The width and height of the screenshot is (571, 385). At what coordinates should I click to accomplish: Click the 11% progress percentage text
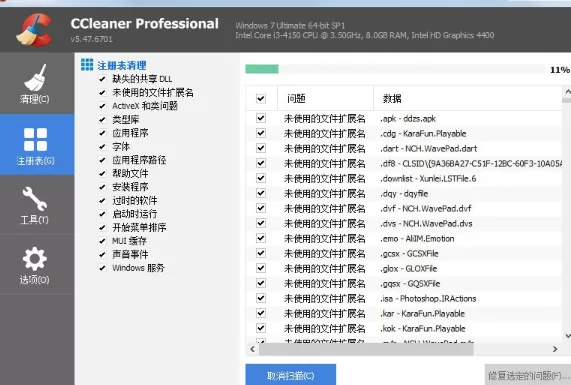click(x=560, y=70)
